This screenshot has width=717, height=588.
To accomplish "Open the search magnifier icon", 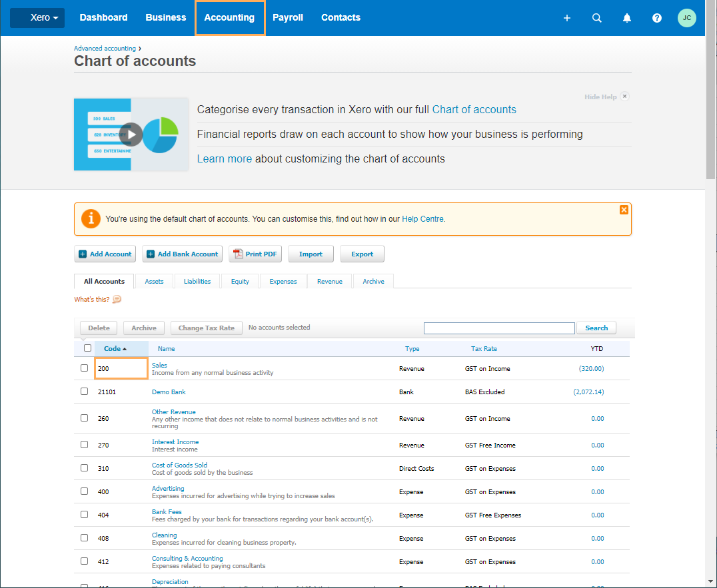I will 597,18.
